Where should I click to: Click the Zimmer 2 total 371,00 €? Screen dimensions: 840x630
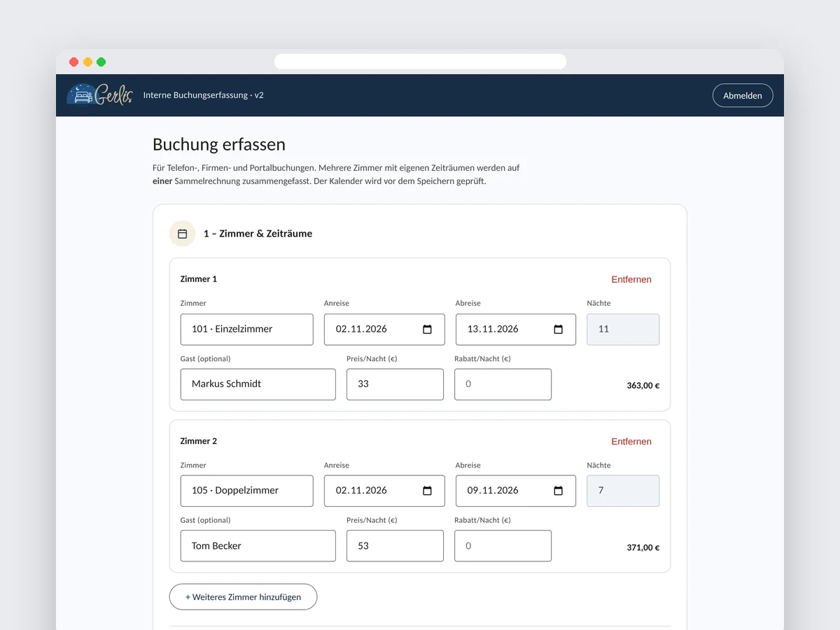pyautogui.click(x=643, y=548)
